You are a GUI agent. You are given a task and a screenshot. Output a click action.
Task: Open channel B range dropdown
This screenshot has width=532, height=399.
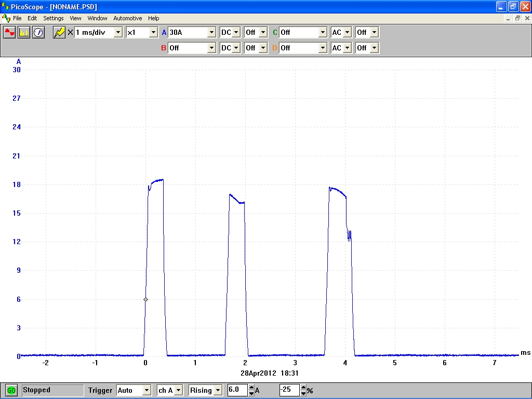coord(211,48)
